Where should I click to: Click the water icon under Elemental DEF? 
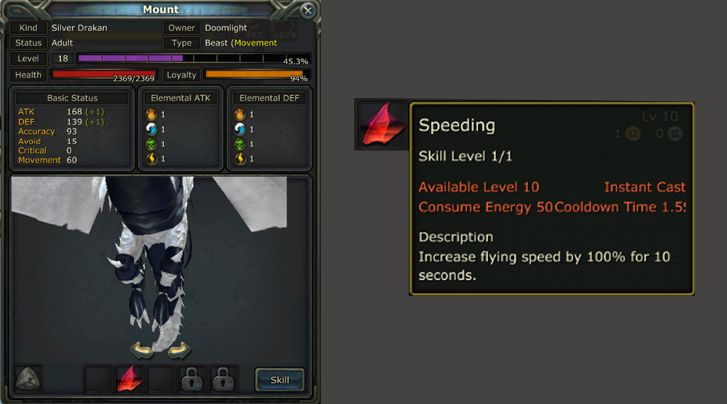click(x=240, y=129)
